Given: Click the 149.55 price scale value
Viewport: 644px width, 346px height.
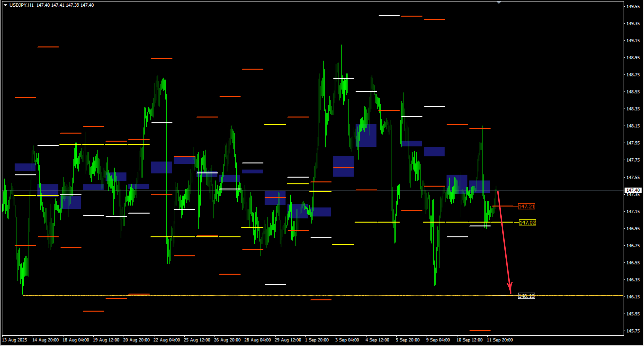Looking at the screenshot, I should pyautogui.click(x=633, y=7).
